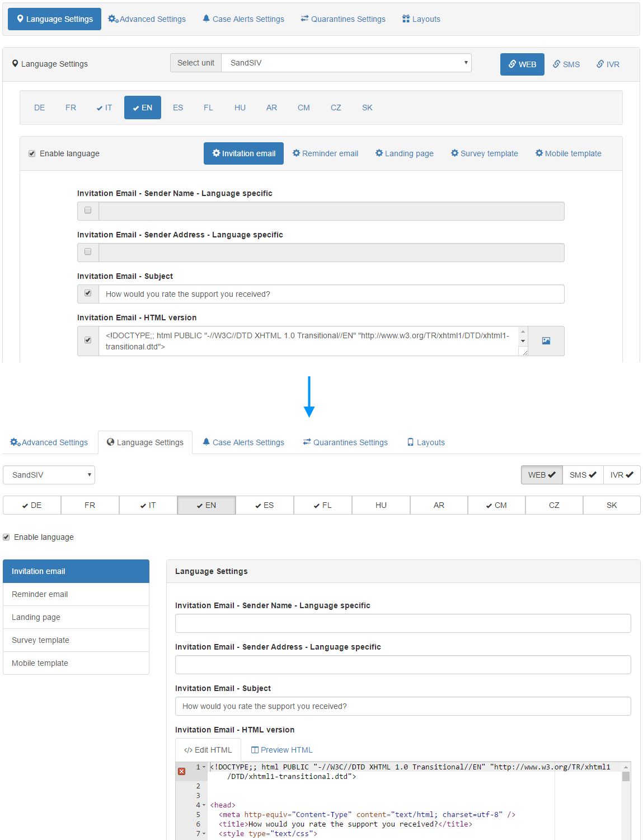643x840 pixels.
Task: Click Subject field in top panel
Action: (331, 294)
